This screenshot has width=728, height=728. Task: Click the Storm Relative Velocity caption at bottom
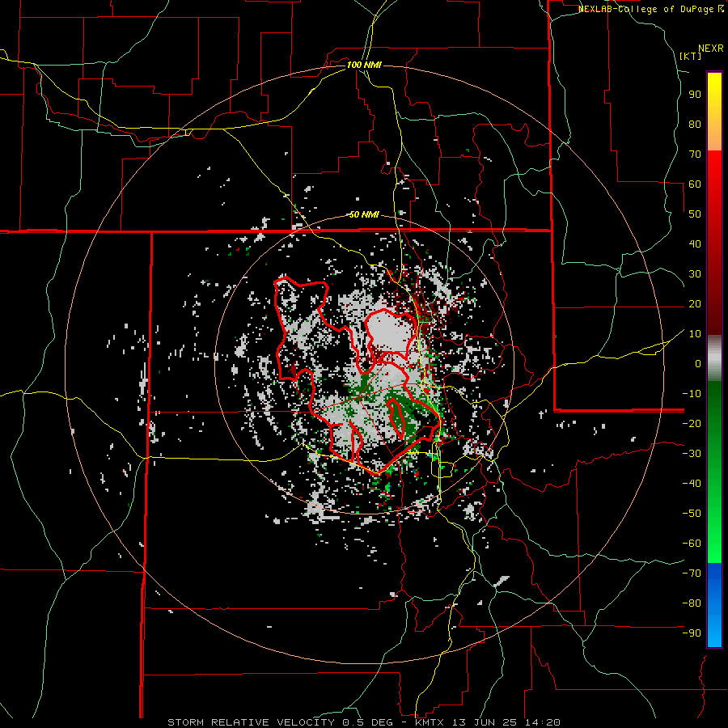click(x=363, y=722)
